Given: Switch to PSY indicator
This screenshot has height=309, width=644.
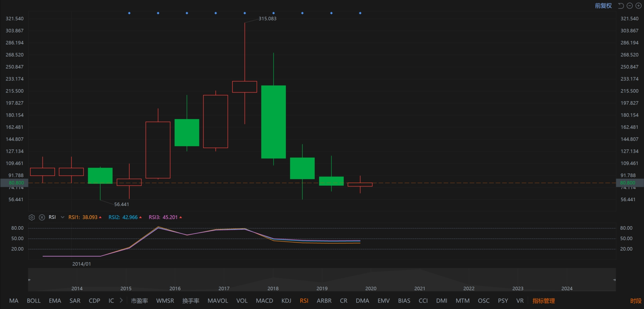Looking at the screenshot, I should pyautogui.click(x=503, y=301).
